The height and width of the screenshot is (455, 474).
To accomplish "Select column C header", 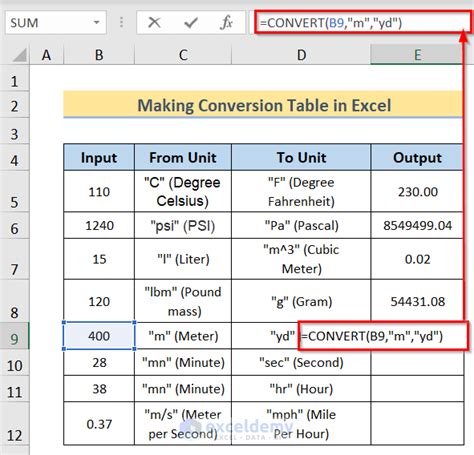I will (x=183, y=55).
